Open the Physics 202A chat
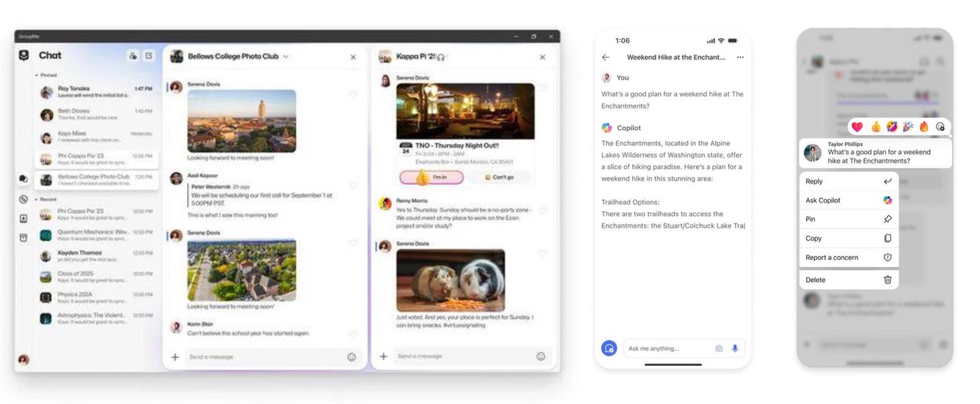Viewport: 980px width, 404px height. point(96,297)
